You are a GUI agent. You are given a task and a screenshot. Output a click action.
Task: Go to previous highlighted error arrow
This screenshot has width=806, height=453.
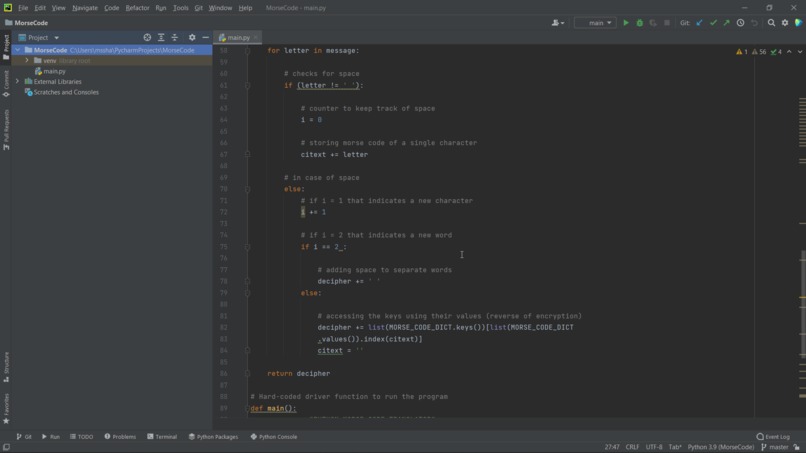[x=789, y=52]
